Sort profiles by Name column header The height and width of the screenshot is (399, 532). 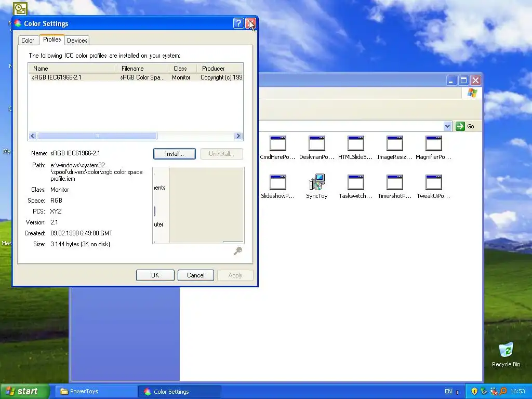(72, 68)
